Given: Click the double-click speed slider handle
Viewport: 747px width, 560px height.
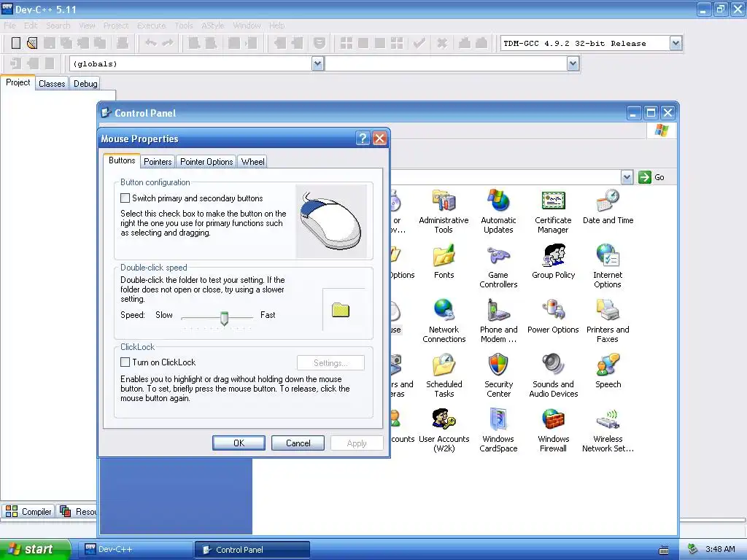Looking at the screenshot, I should coord(224,318).
